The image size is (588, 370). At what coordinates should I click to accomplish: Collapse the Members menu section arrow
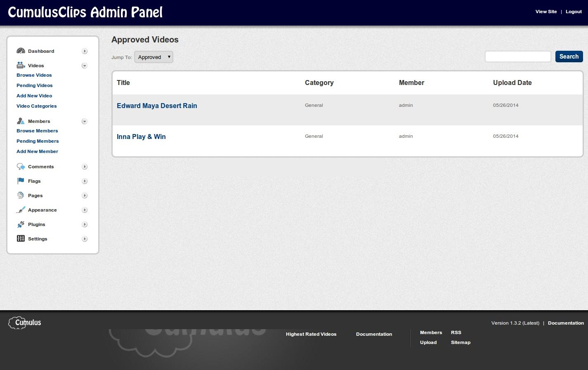85,121
